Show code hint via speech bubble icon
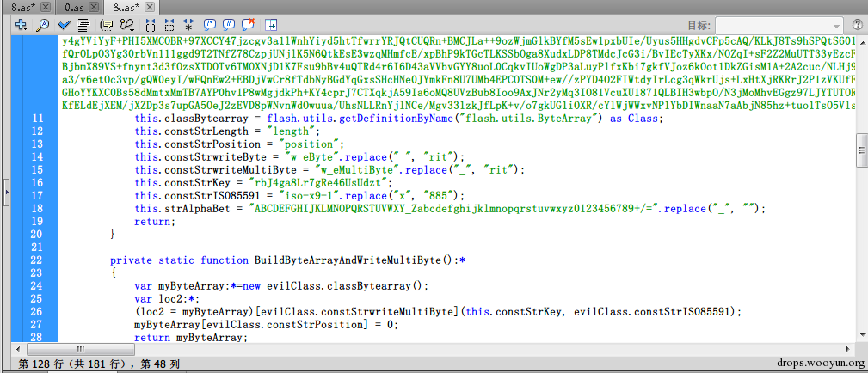 click(107, 24)
